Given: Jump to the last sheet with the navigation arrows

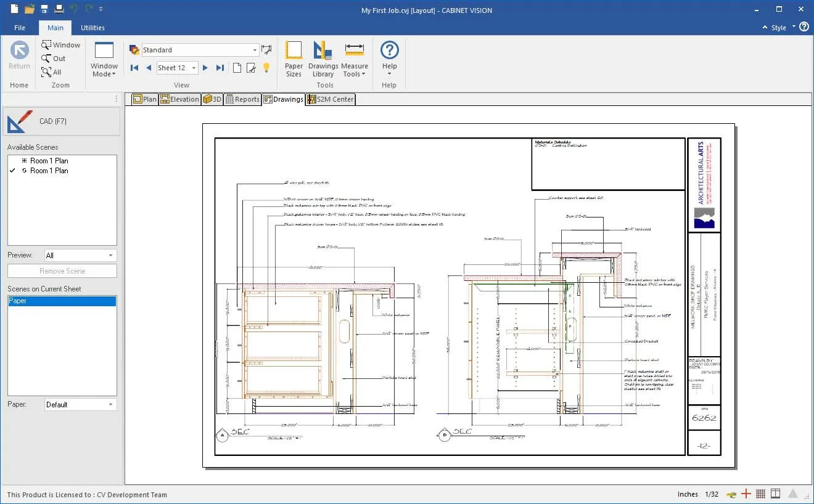Looking at the screenshot, I should 220,68.
